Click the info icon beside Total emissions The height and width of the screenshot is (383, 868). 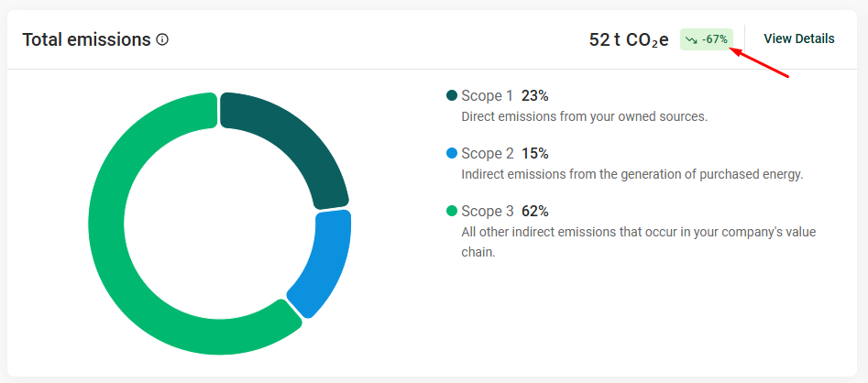tap(162, 40)
